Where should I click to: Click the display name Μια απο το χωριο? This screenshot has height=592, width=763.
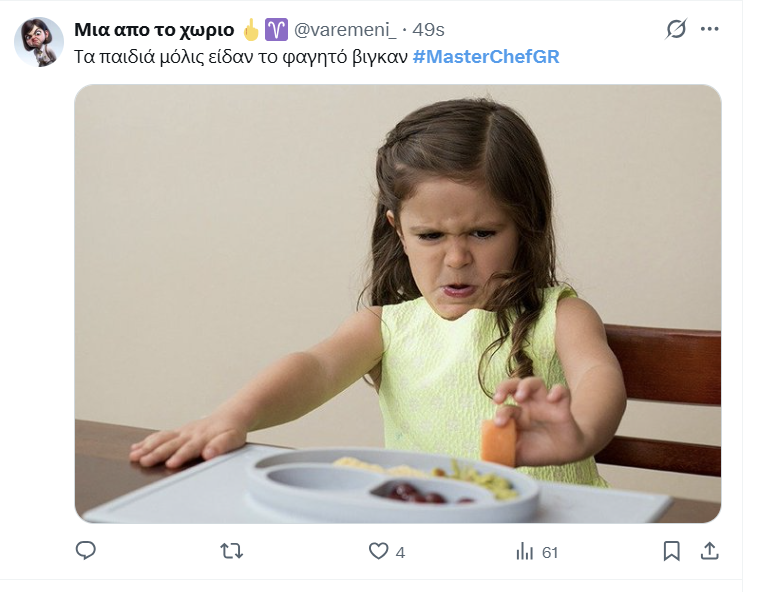coord(154,30)
